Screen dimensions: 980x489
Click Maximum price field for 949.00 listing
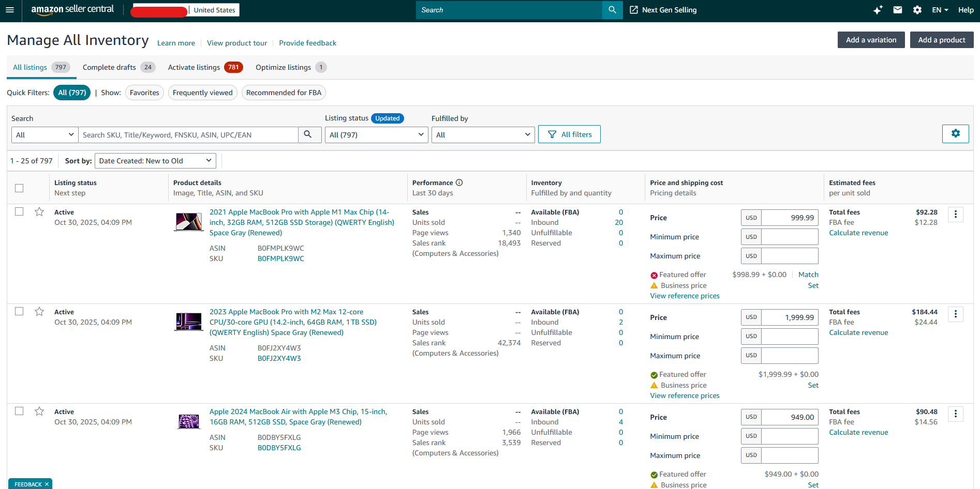click(x=790, y=455)
